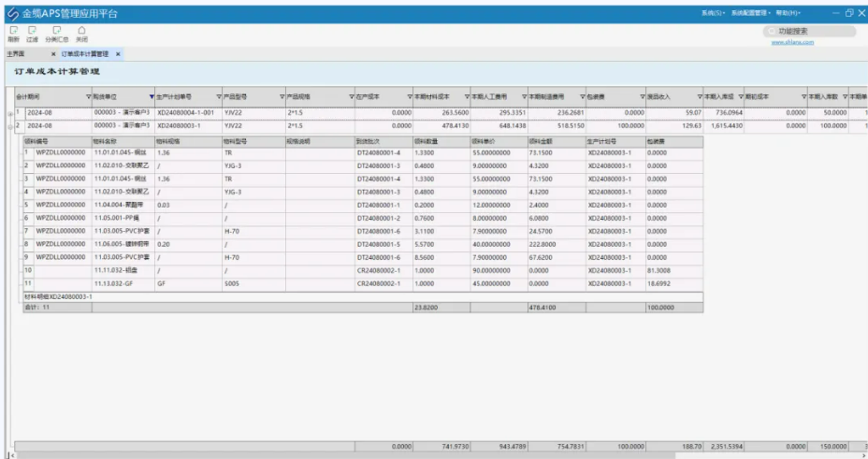Image resolution: width=868 pixels, height=459 pixels.
Task: Select labor cost cell 648.1438
Action: [499, 126]
